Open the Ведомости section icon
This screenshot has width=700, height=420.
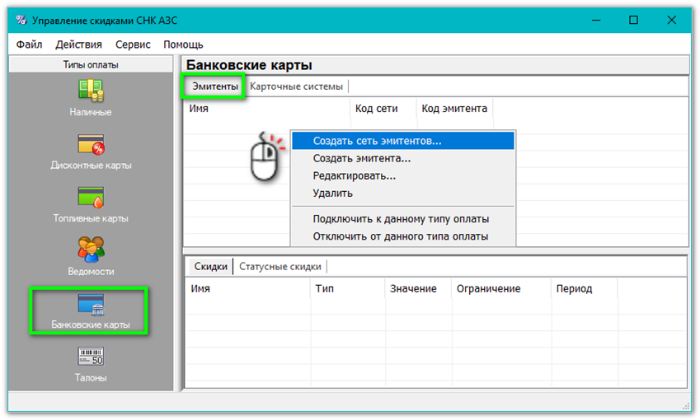point(91,250)
